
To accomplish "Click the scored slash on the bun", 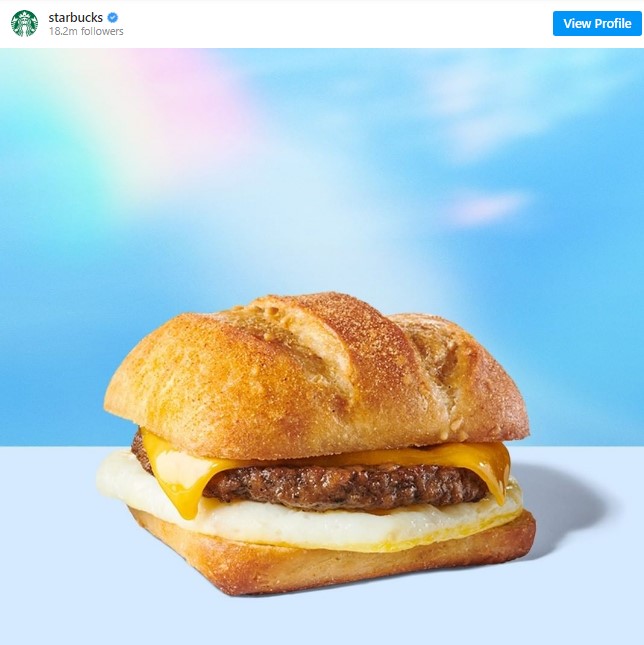I will 325,354.
